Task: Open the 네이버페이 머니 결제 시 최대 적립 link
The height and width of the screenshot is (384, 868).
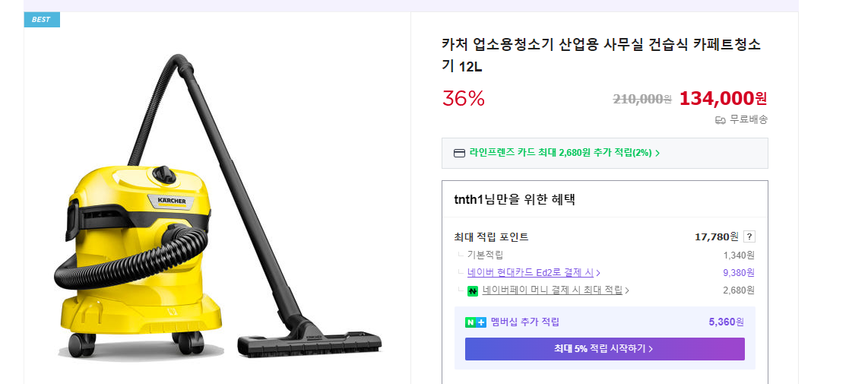Action: point(552,290)
